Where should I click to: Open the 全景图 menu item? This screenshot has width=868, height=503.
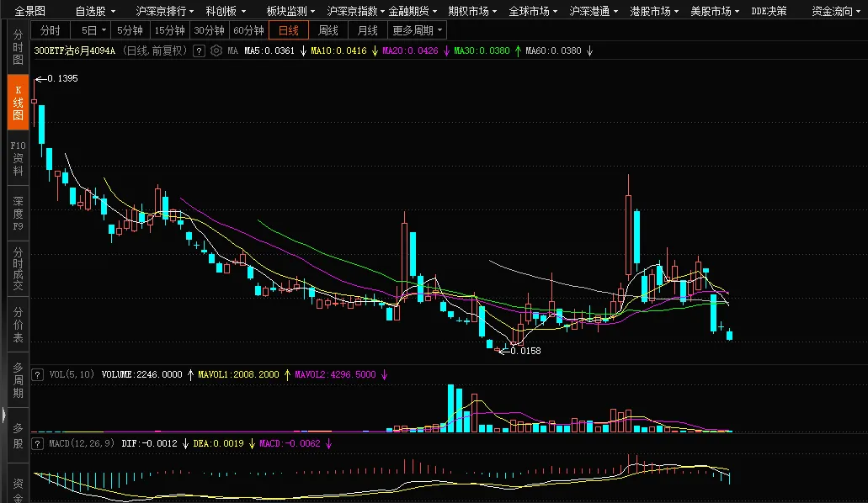coord(30,11)
